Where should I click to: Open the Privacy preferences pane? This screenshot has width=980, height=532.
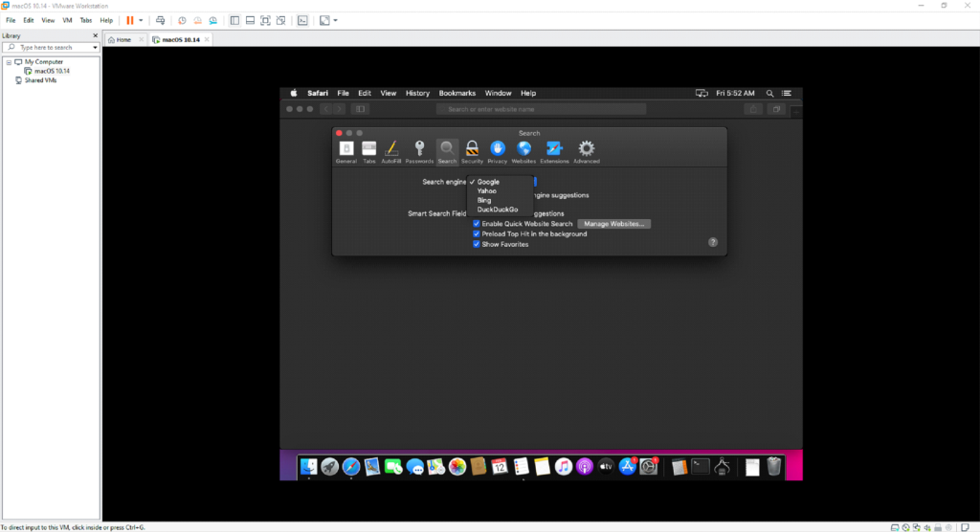(x=497, y=152)
